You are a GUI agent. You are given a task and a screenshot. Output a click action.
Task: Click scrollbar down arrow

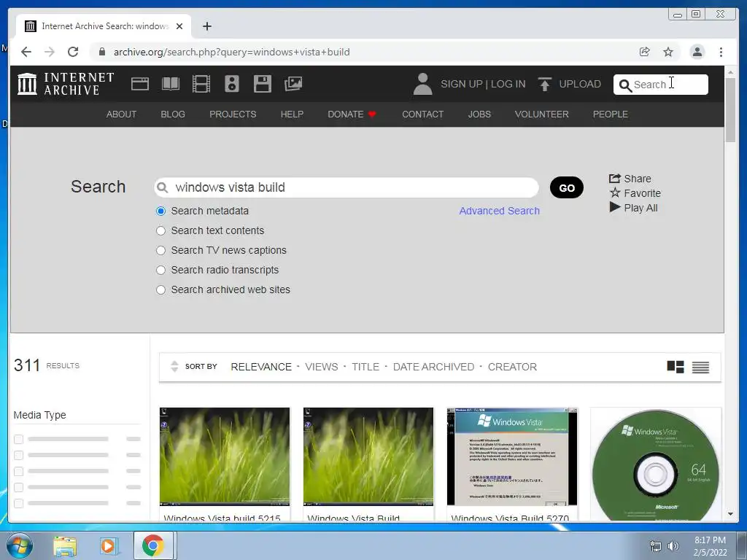(x=730, y=514)
